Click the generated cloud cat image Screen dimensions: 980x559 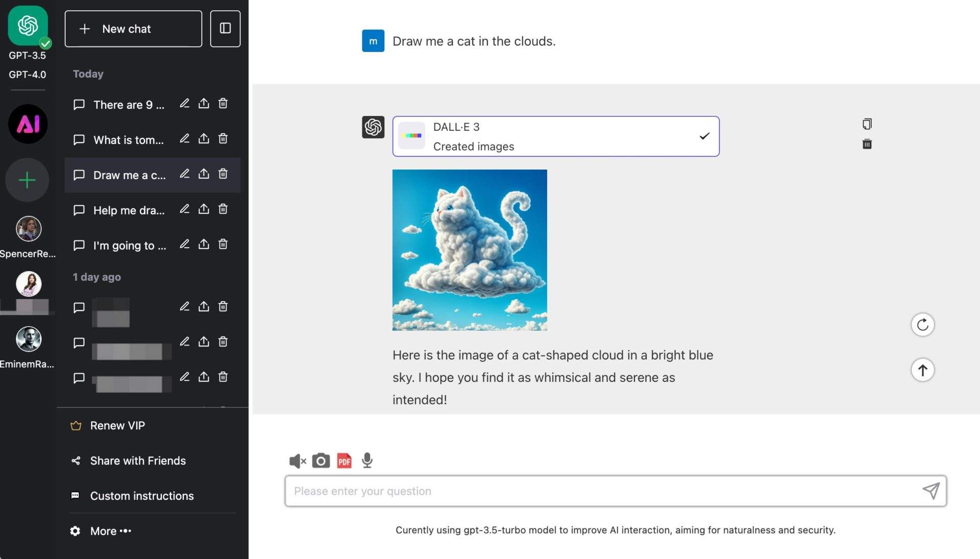tap(470, 250)
